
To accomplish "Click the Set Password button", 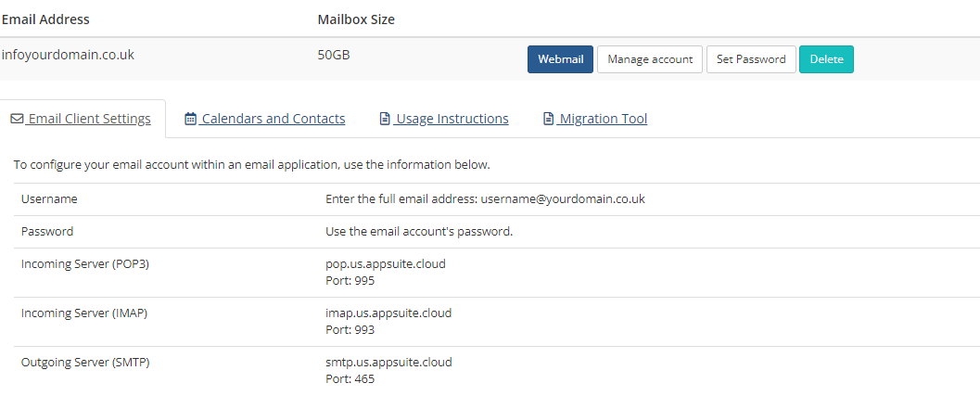I will click(x=751, y=59).
